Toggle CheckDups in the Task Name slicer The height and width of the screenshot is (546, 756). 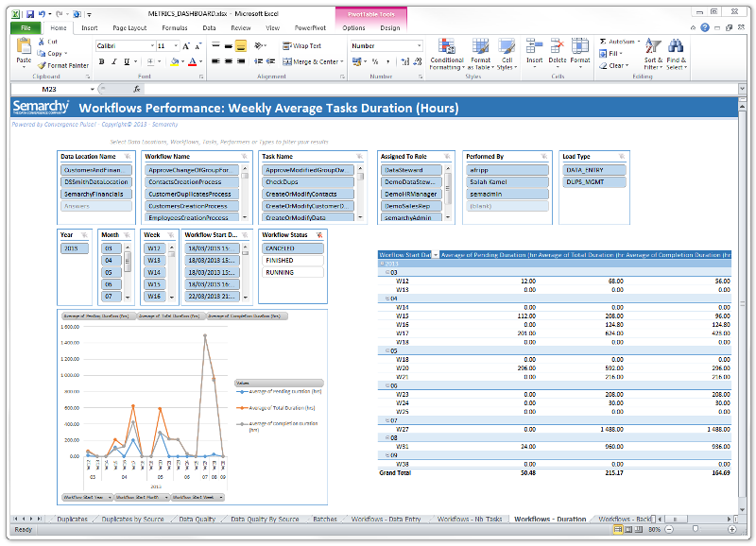pyautogui.click(x=308, y=182)
